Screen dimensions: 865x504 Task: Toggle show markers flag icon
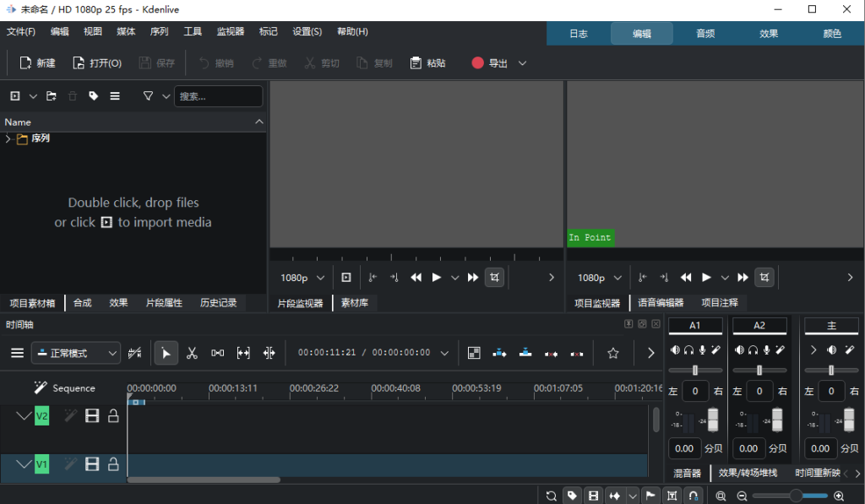[650, 496]
